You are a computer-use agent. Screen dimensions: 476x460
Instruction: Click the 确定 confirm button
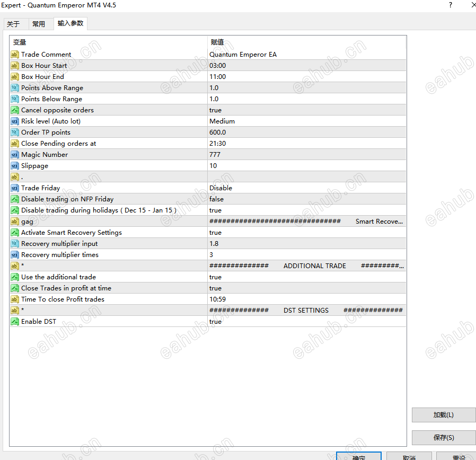358,456
